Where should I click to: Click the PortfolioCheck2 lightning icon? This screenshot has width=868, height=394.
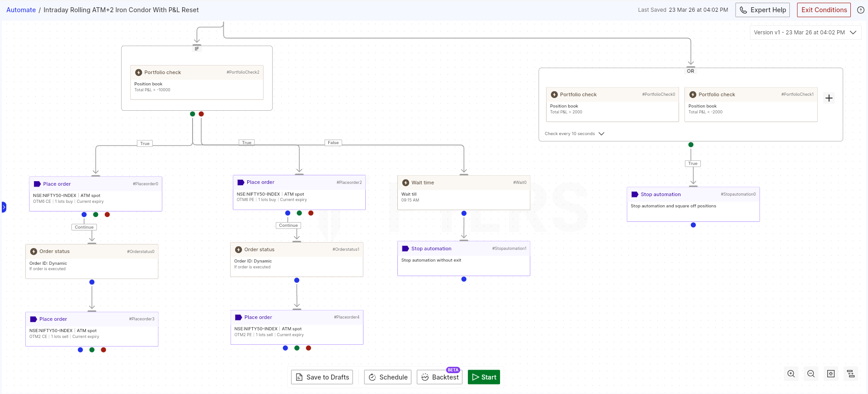coord(139,72)
